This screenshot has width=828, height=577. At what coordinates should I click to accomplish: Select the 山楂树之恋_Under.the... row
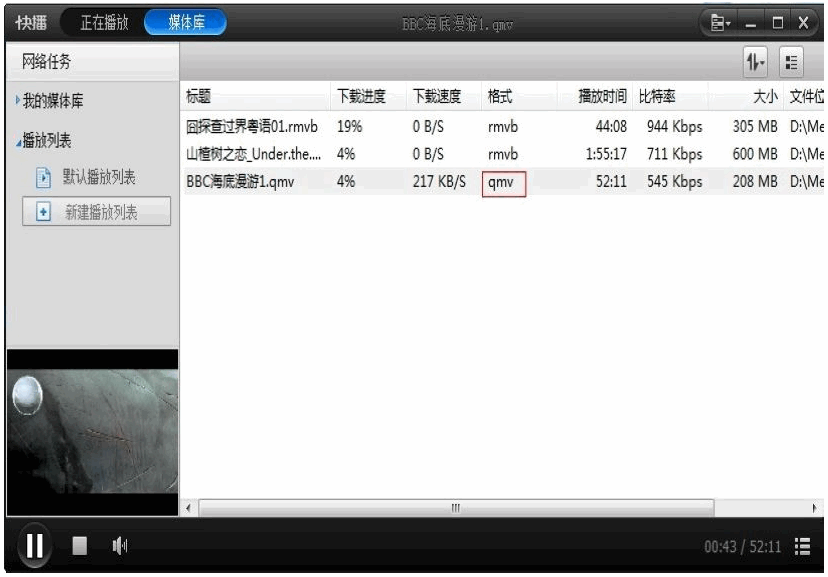coord(502,154)
